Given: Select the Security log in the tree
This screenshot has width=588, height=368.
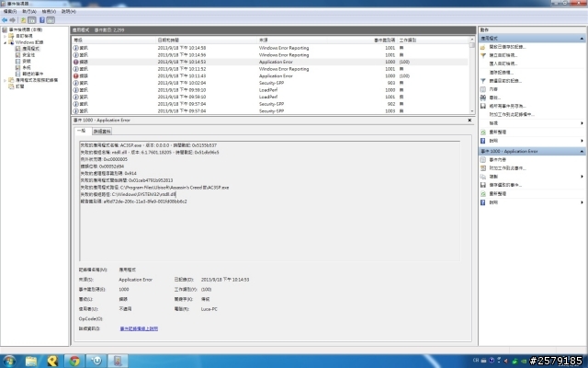Looking at the screenshot, I should [x=28, y=55].
